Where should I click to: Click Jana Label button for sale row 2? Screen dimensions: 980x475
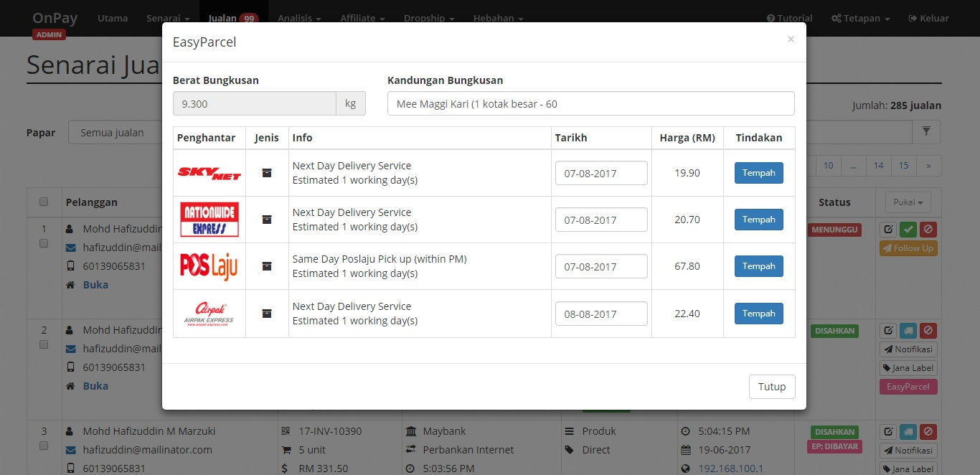click(x=908, y=368)
